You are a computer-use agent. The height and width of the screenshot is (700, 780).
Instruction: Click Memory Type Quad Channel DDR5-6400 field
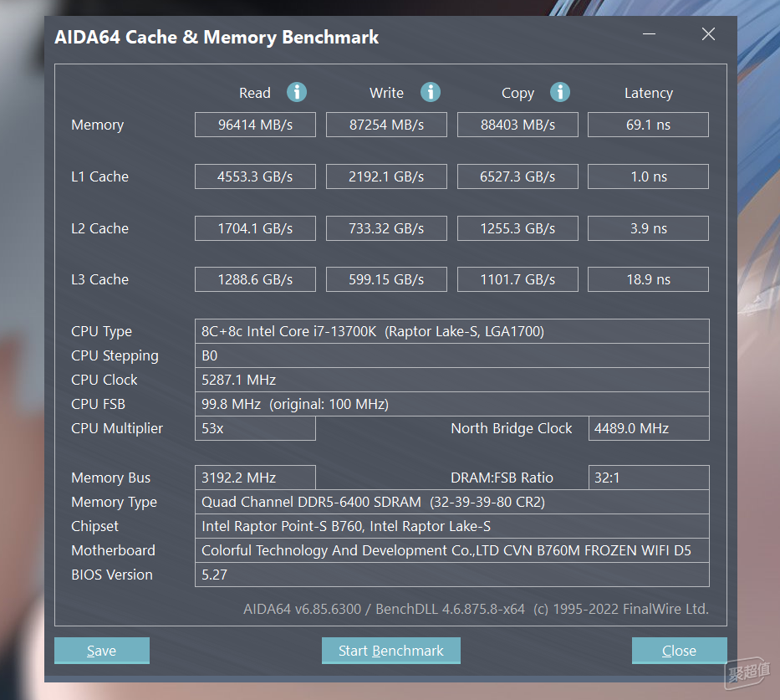(x=452, y=502)
